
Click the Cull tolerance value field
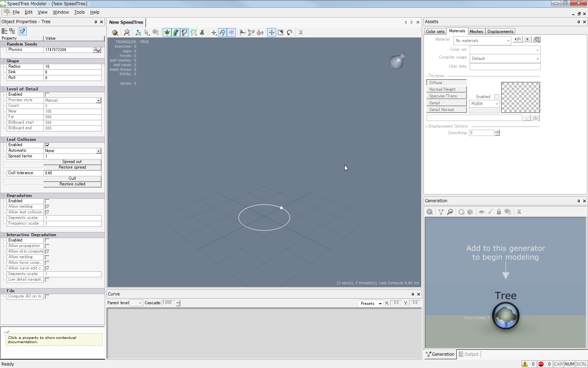[x=72, y=173]
